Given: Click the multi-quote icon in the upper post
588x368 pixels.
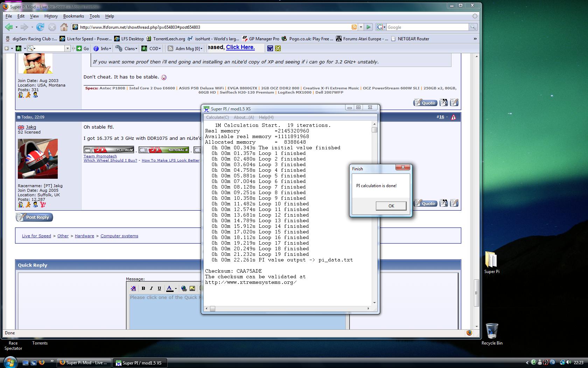Looking at the screenshot, I should [443, 102].
